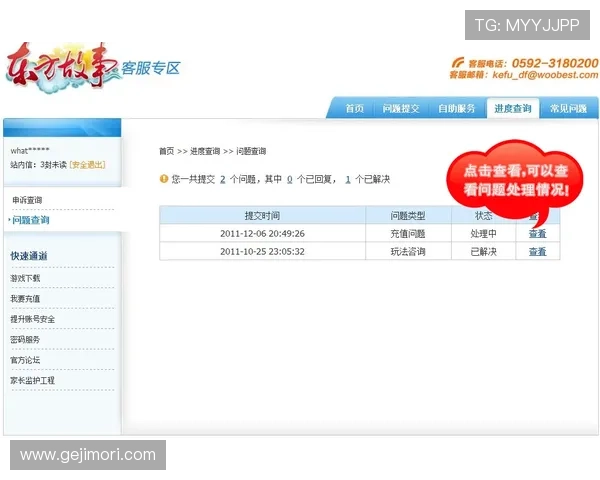Viewport: 600px width, 480px height.
Task: Open the 我要充值 quick link
Action: [25, 299]
